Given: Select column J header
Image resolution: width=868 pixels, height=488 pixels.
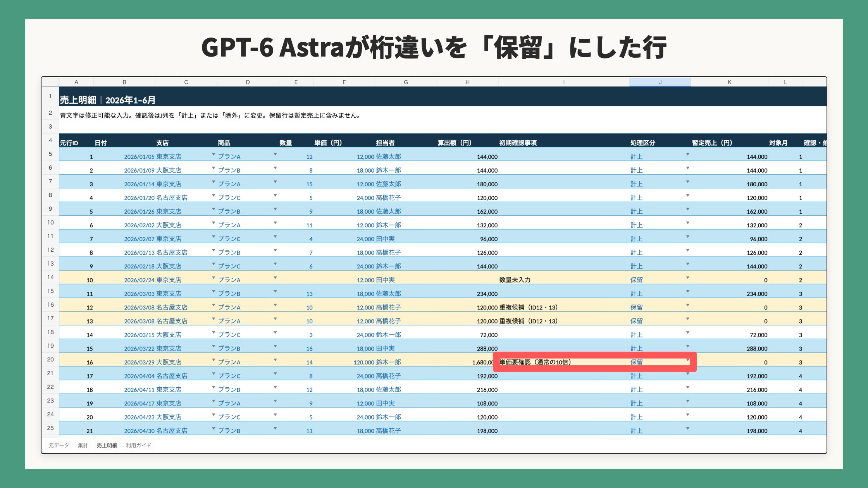Looking at the screenshot, I should coord(660,82).
